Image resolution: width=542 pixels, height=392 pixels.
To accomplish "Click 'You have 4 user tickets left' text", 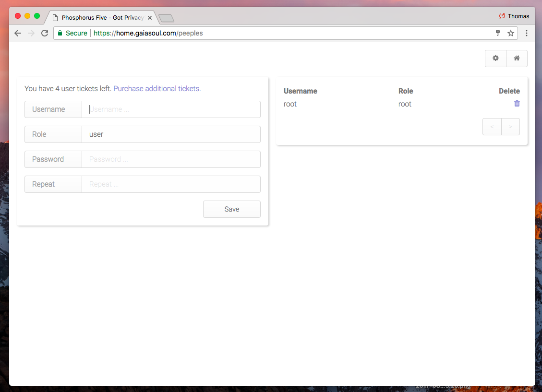I will [x=68, y=88].
